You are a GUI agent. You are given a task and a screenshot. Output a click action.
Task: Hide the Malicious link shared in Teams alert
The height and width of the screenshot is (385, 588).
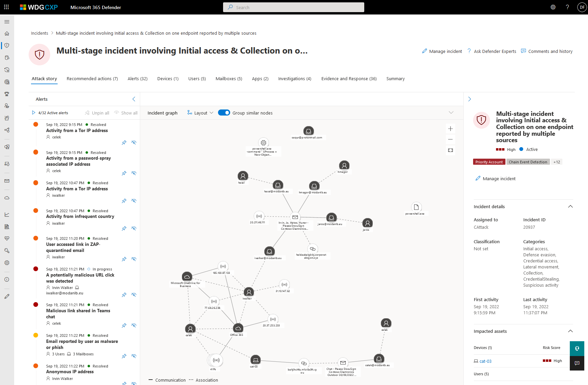tap(134, 325)
